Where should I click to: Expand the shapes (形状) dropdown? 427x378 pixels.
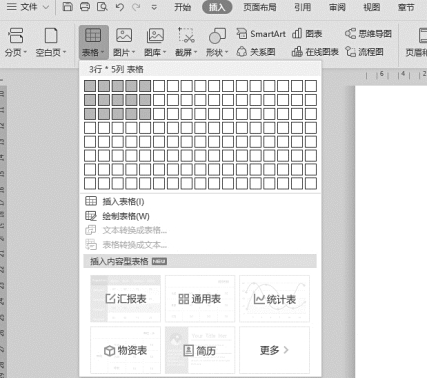click(x=217, y=52)
